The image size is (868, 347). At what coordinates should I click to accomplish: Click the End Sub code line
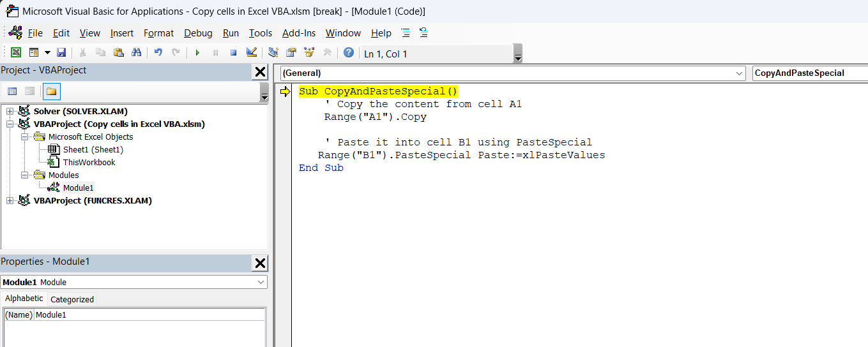[321, 168]
